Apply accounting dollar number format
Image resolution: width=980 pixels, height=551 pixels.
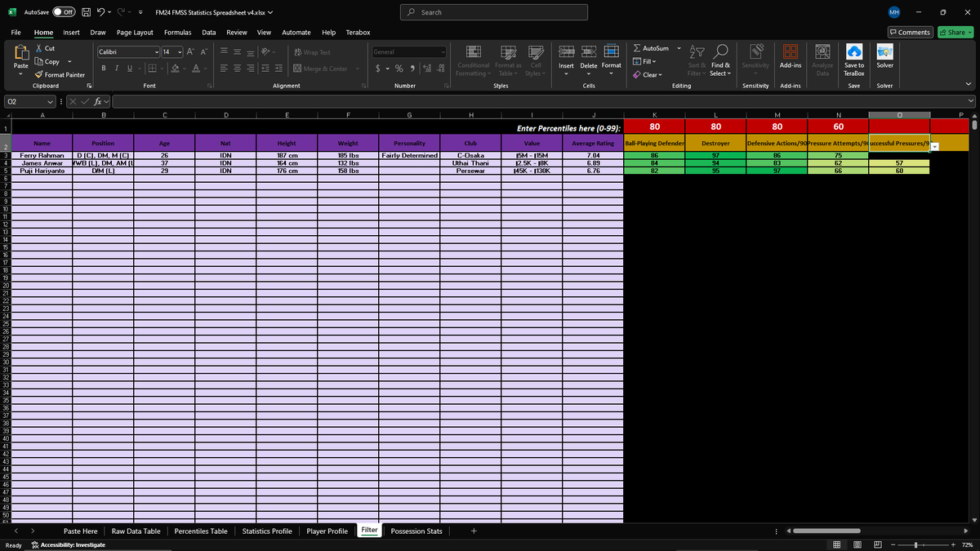pyautogui.click(x=378, y=69)
